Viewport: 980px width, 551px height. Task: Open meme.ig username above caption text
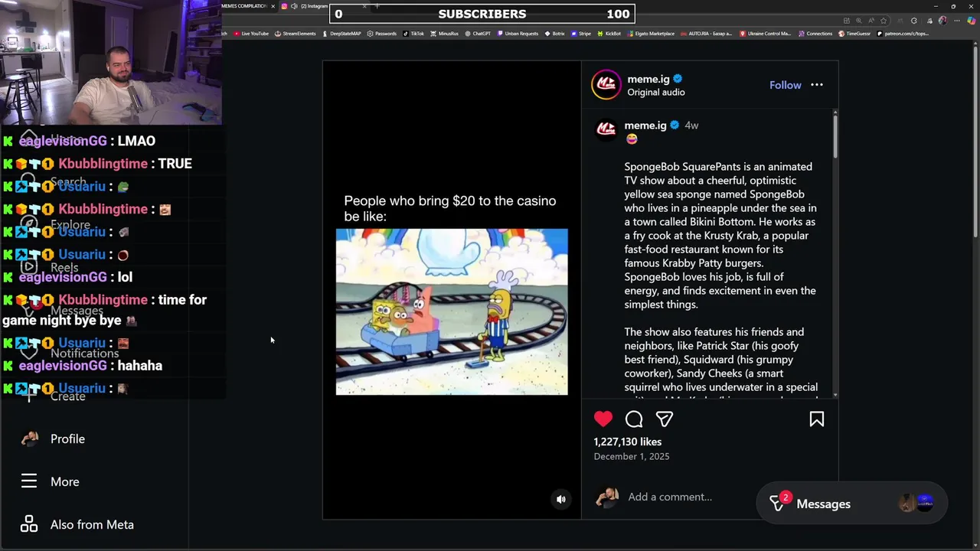coord(645,126)
